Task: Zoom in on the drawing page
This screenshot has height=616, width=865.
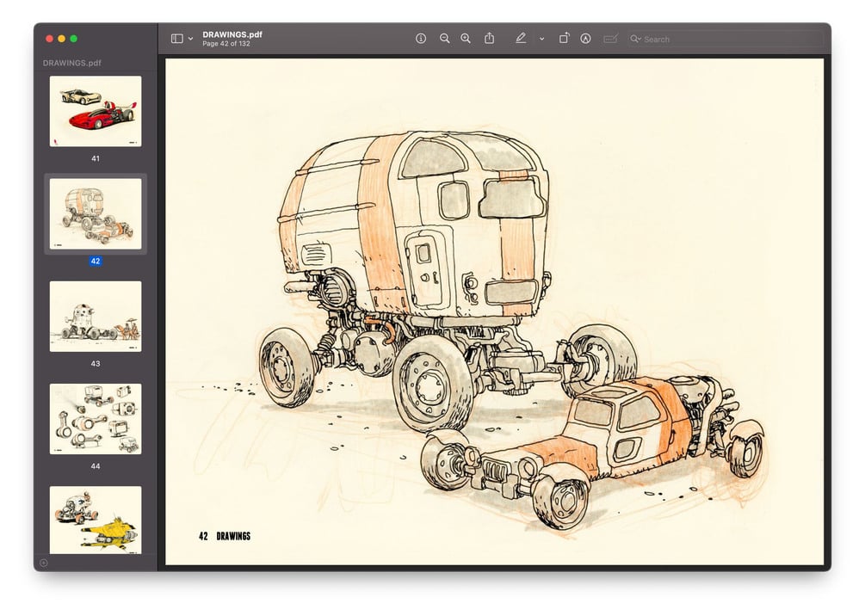Action: (x=466, y=39)
